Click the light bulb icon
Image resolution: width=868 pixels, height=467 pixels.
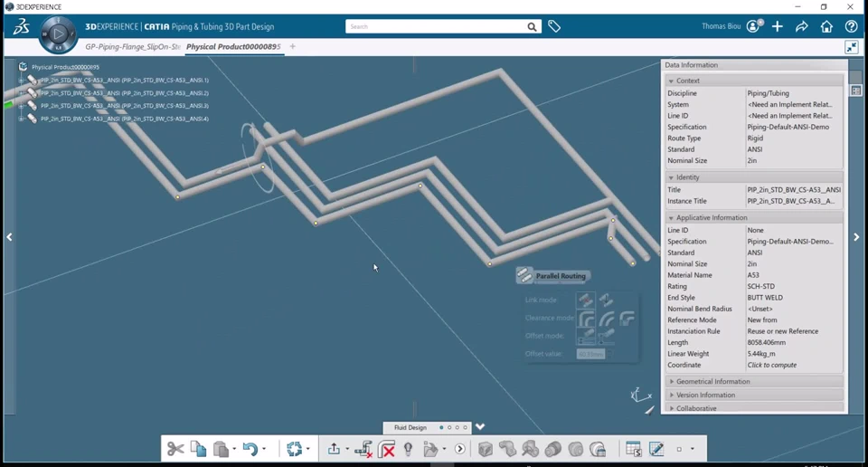tap(408, 449)
